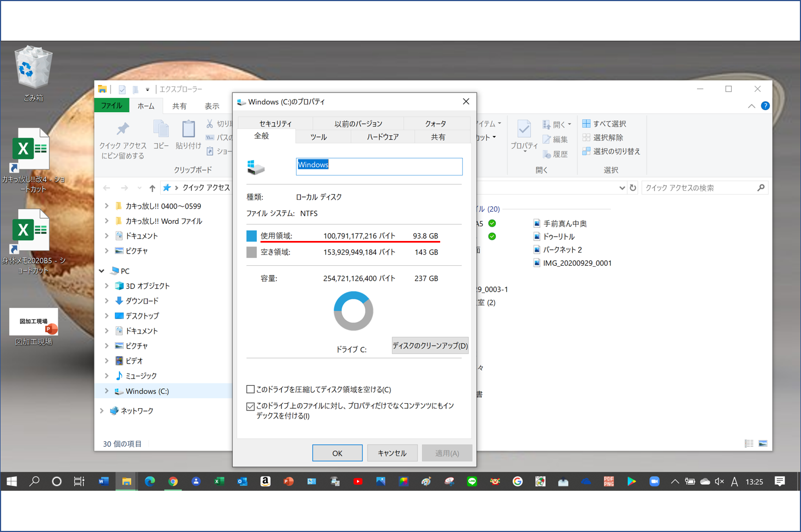The width and height of the screenshot is (801, 532).
Task: Click the Windows Start button
Action: pyautogui.click(x=12, y=481)
